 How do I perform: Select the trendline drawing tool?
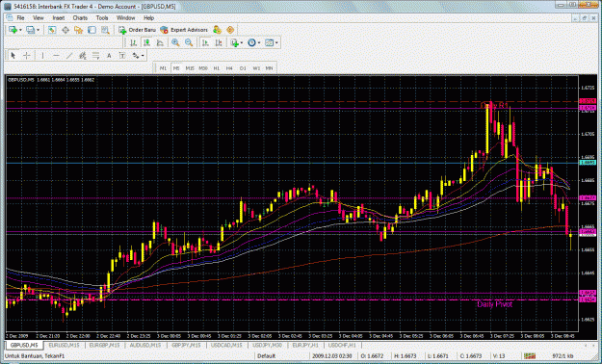tap(69, 56)
